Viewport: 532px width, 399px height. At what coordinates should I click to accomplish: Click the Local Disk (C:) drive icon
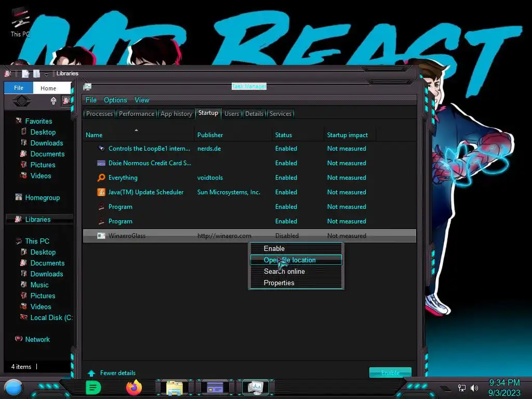24,317
